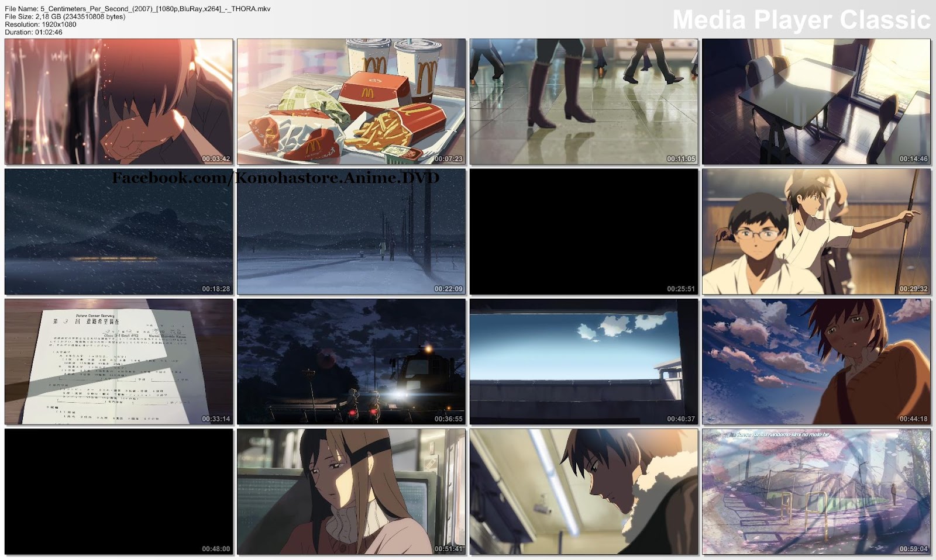Open thumbnail of boots walking on tiled floor
The width and height of the screenshot is (936, 560).
pos(584,102)
